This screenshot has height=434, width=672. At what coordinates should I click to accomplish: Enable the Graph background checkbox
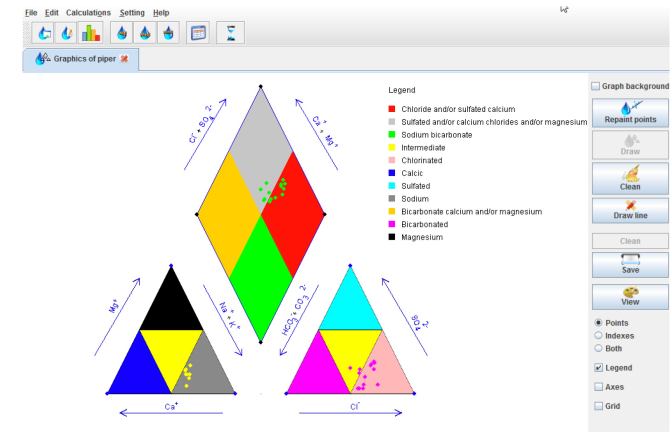(x=596, y=87)
